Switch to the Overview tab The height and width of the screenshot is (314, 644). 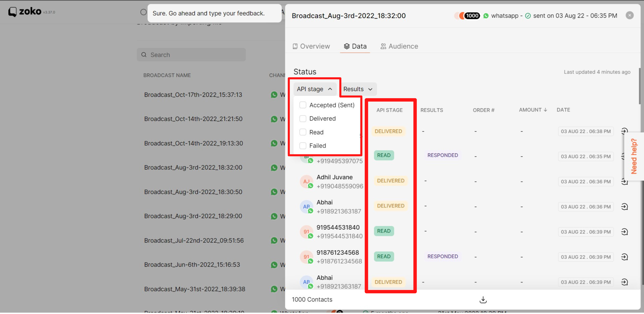[311, 46]
